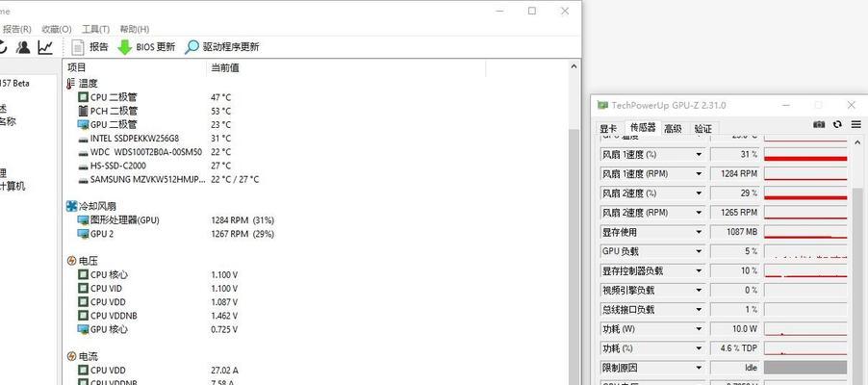The height and width of the screenshot is (385, 868).
Task: Select the WDC WDS100T2B0A drive icon
Action: [x=83, y=152]
